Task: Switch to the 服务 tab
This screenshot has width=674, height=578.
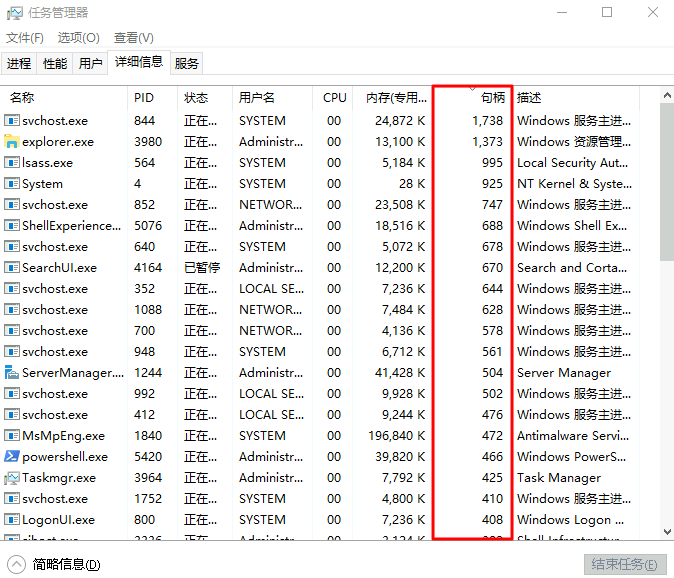Action: pyautogui.click(x=186, y=64)
